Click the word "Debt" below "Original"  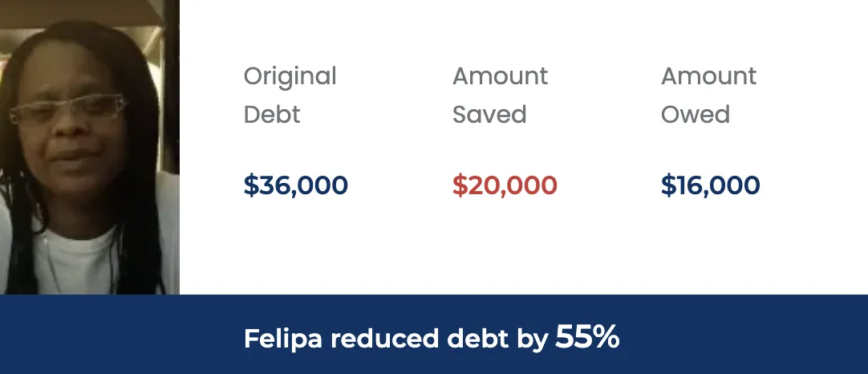pyautogui.click(x=272, y=115)
